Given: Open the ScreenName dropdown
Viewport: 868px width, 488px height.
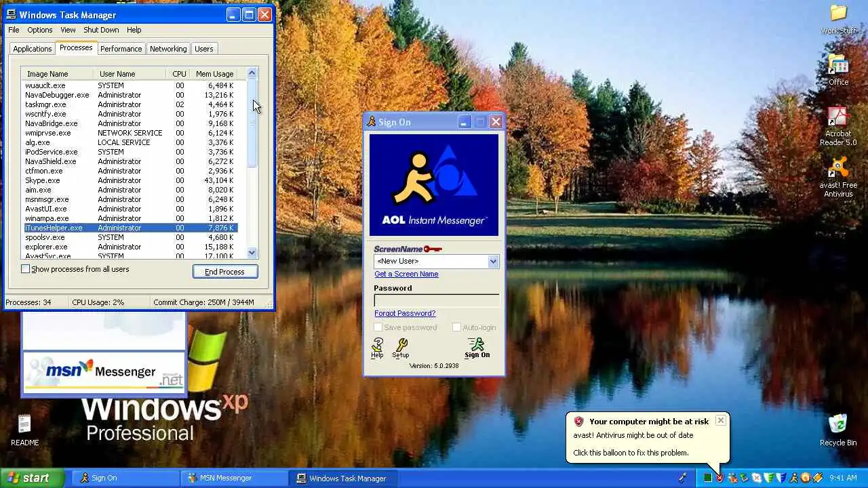Looking at the screenshot, I should point(493,261).
